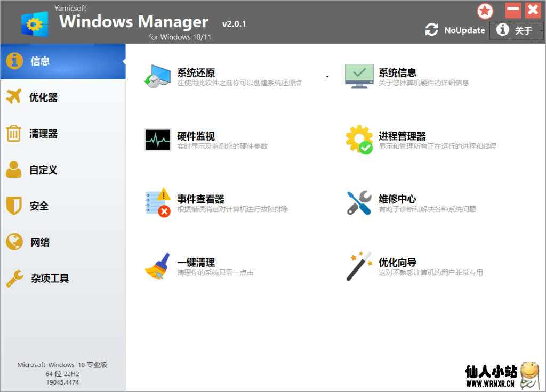The height and width of the screenshot is (392, 546).
Task: Click the 维修中心 wrench and screwdriver icon
Action: 359,203
